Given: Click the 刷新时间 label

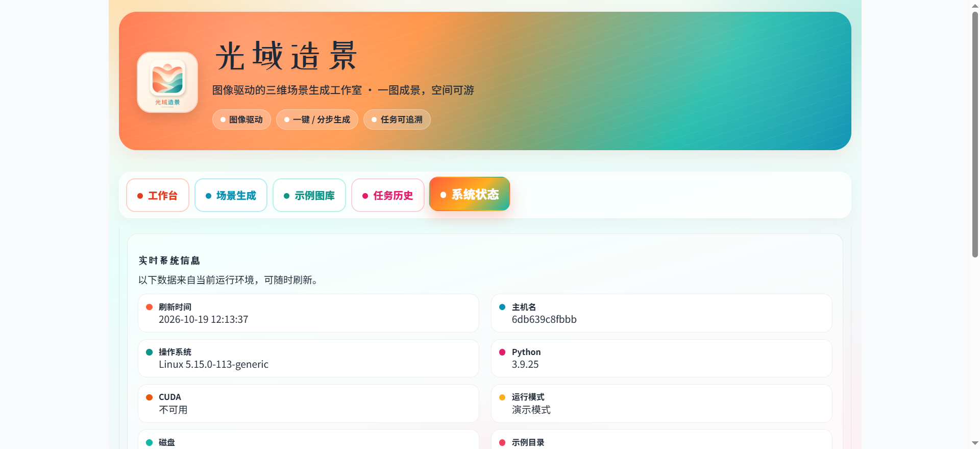Looking at the screenshot, I should click(x=175, y=307).
